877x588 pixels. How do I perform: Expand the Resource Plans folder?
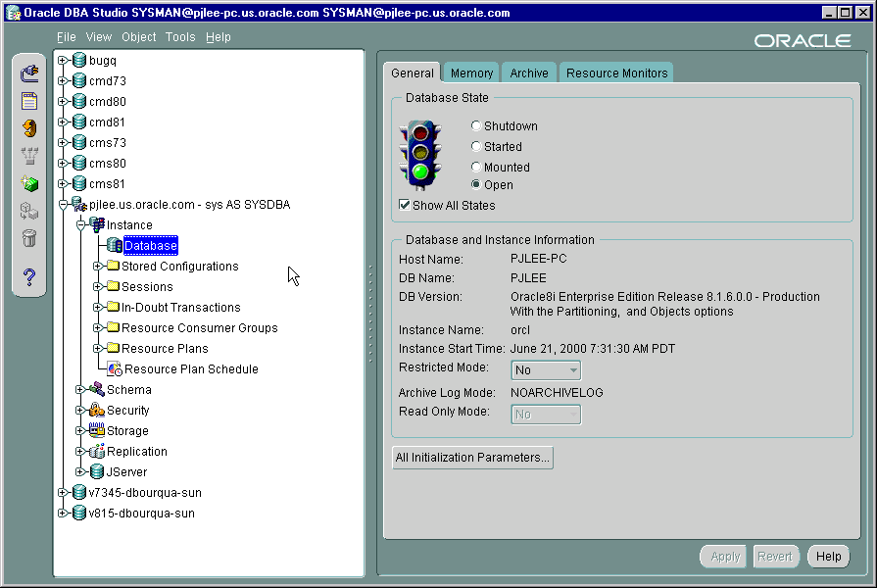click(x=97, y=348)
